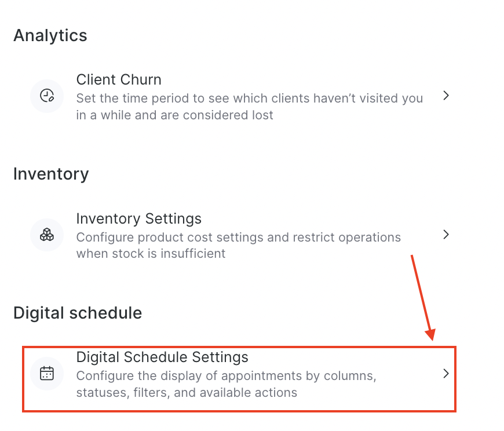The image size is (504, 431).
Task: Expand Client Churn using its chevron
Action: click(x=446, y=96)
